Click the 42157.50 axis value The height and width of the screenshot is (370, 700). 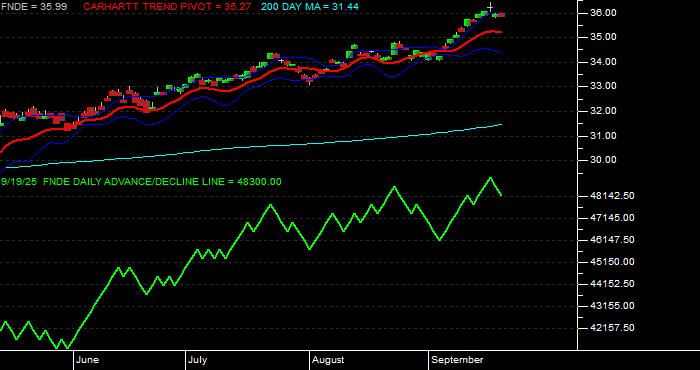pyautogui.click(x=612, y=328)
